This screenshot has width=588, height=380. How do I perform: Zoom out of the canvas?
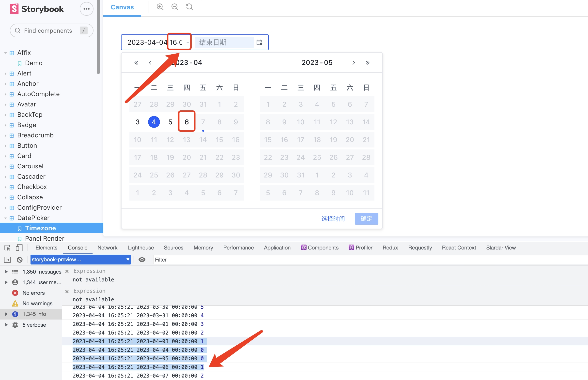click(x=175, y=7)
